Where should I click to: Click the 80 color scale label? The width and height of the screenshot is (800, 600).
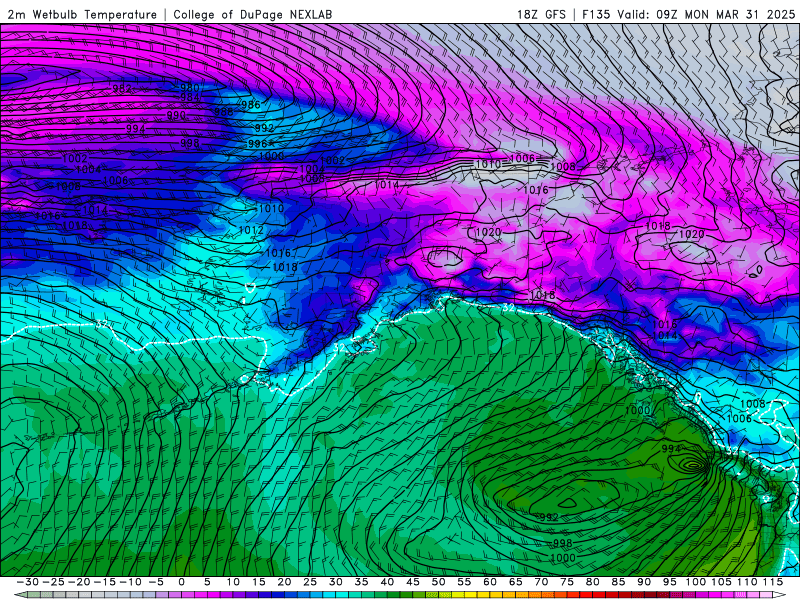point(592,582)
